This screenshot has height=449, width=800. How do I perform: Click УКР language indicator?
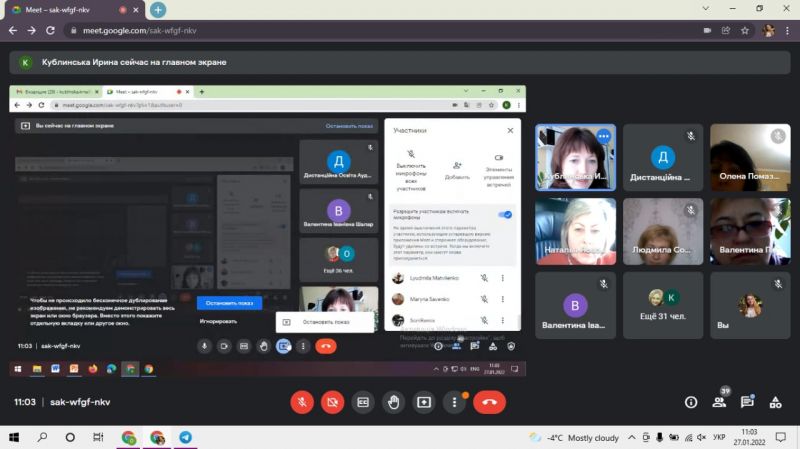coord(719,437)
